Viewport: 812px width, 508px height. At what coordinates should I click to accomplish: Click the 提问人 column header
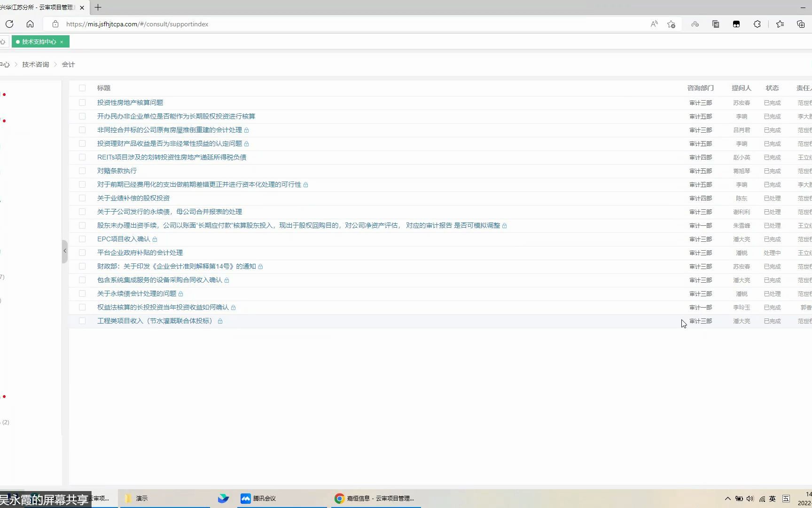coord(742,88)
